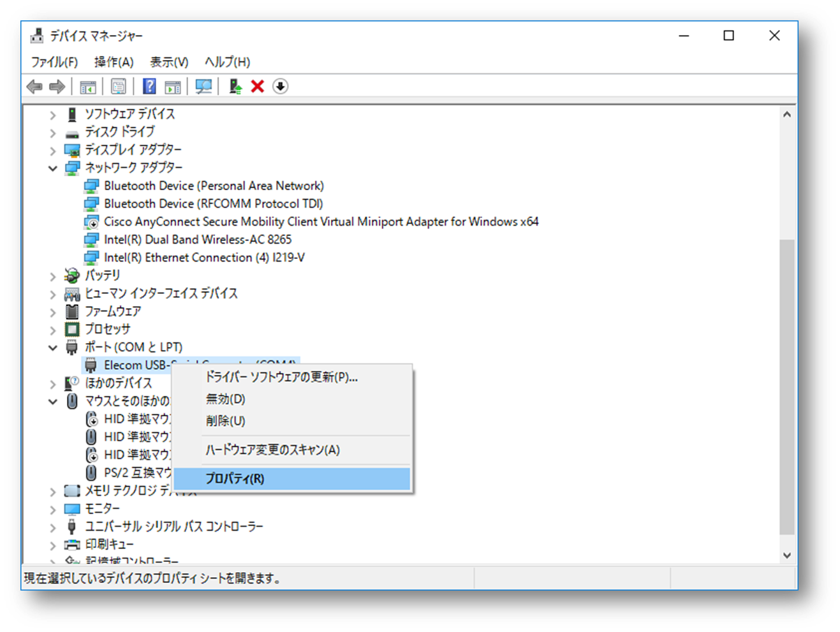The image size is (840, 632).
Task: Select Cisco AnyConnect Secure Mobility Client adapter
Action: pyautogui.click(x=321, y=221)
